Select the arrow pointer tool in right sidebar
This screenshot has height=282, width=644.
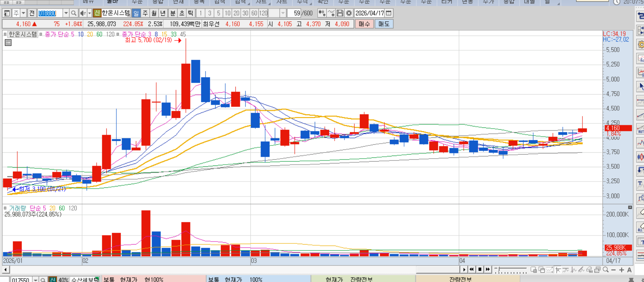pyautogui.click(x=640, y=87)
